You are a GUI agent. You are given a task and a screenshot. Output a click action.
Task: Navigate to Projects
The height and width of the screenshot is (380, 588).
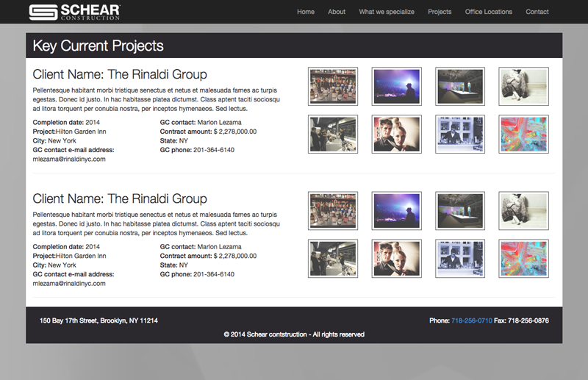click(440, 12)
